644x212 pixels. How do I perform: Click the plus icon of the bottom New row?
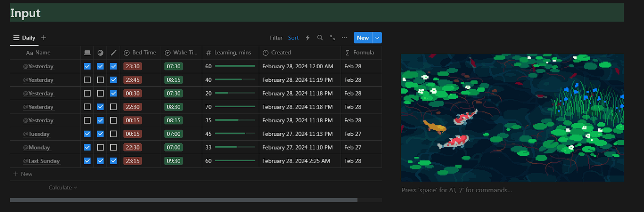click(16, 174)
